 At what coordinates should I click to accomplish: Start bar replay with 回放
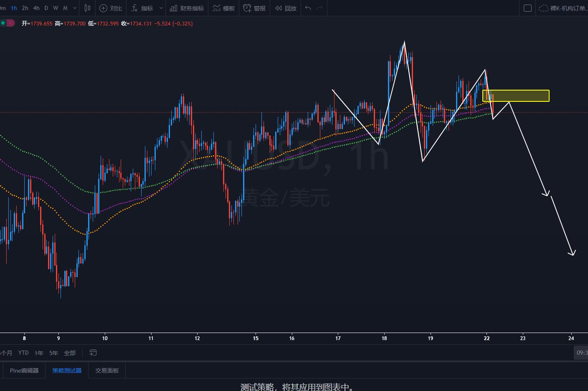click(x=286, y=8)
